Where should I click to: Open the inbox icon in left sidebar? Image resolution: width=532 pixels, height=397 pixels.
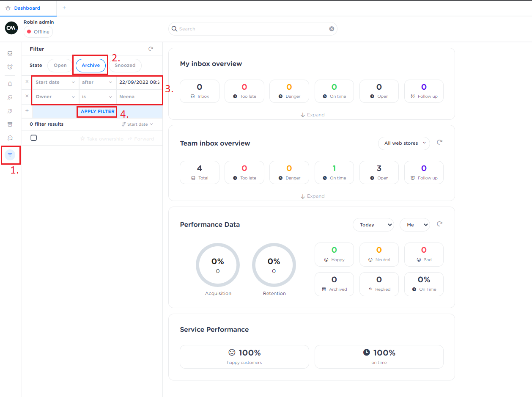point(10,53)
